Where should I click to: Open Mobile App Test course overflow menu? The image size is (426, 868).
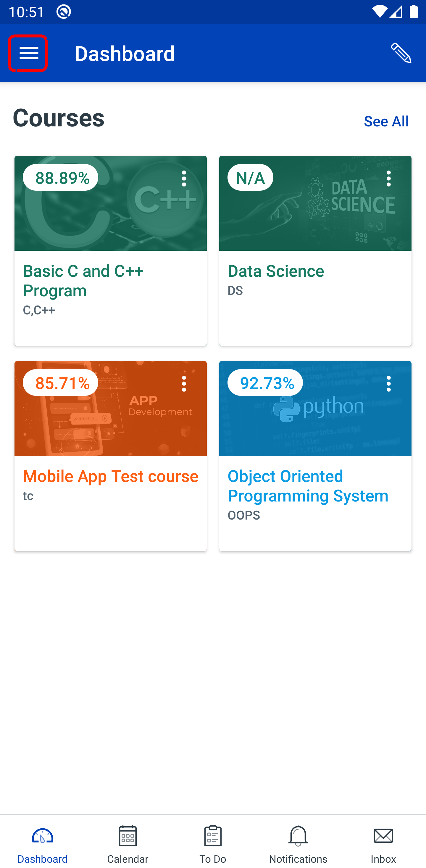[184, 383]
